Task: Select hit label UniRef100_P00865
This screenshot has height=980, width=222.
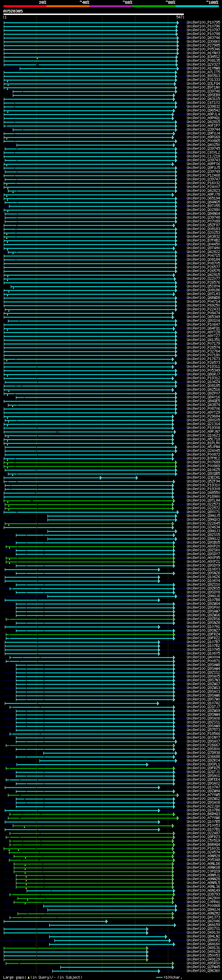Action: (x=203, y=141)
